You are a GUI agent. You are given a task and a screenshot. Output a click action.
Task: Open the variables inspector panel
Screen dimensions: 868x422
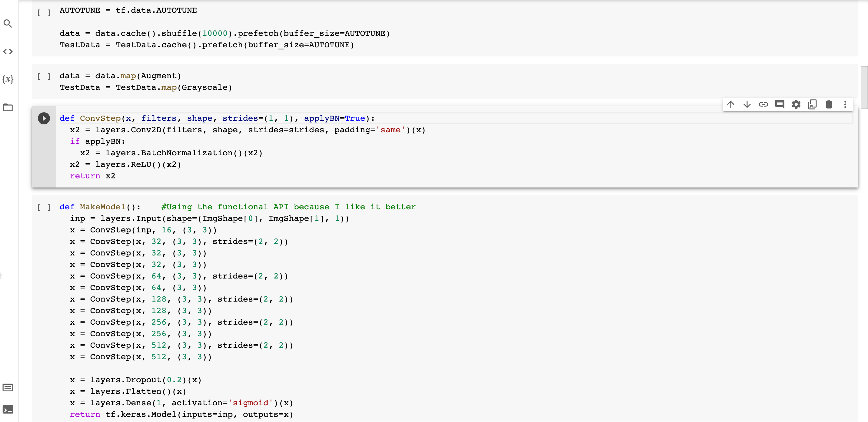pos(8,79)
